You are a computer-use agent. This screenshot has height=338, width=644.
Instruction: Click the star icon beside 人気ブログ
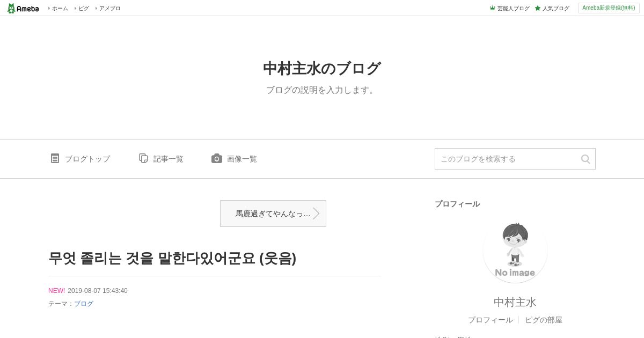(x=538, y=8)
